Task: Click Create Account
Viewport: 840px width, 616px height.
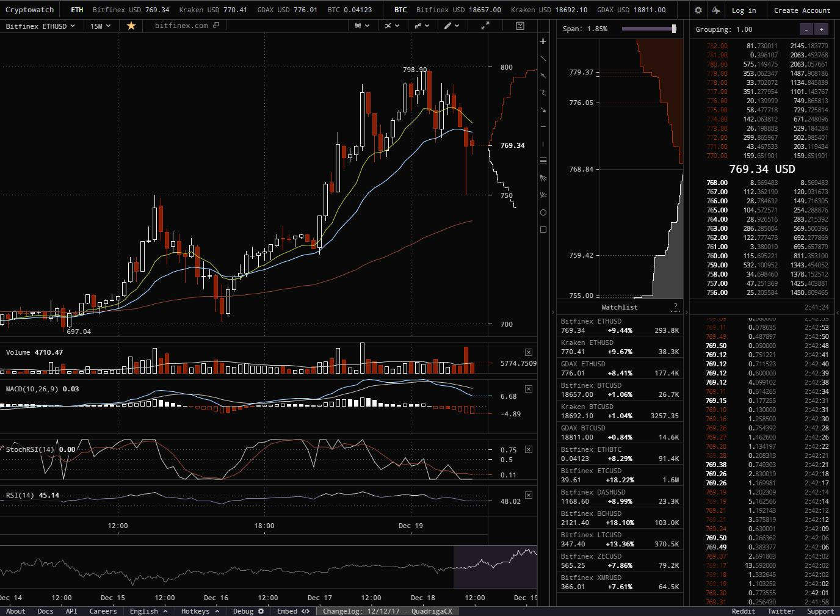Action: pyautogui.click(x=802, y=10)
